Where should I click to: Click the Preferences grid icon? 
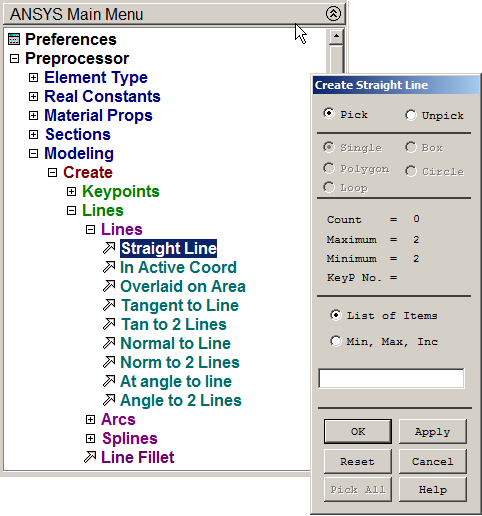(x=14, y=39)
